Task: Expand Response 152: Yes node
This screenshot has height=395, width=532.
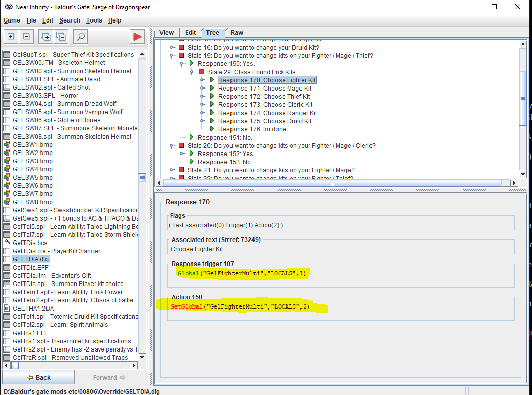Action: [x=182, y=154]
